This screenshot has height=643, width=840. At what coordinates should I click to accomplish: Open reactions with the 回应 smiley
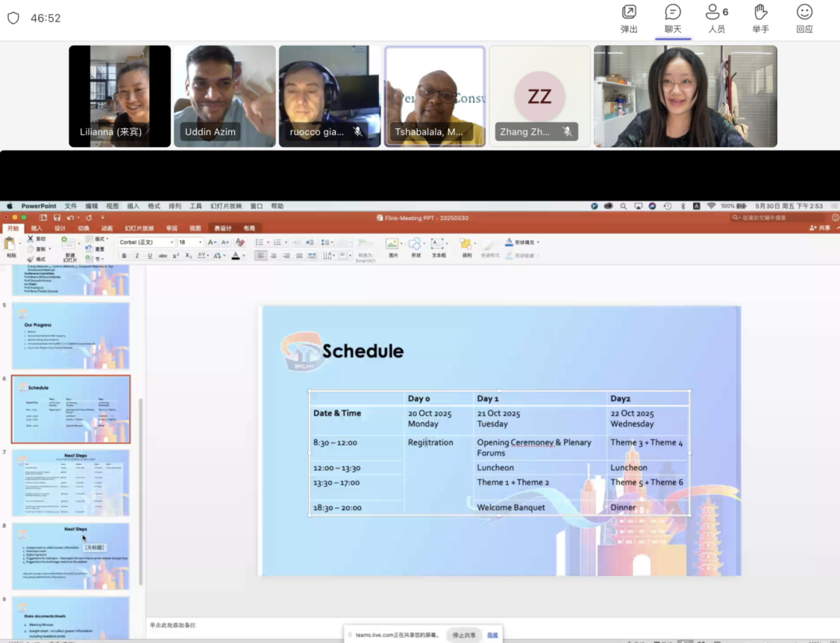tap(804, 19)
